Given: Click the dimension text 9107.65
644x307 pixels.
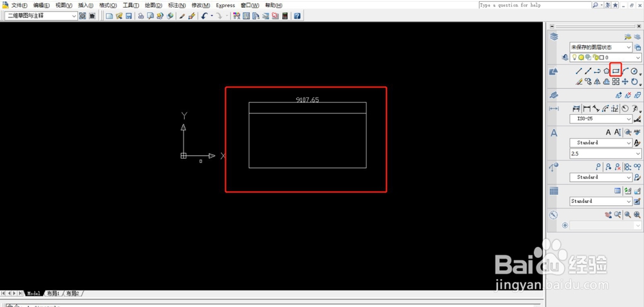Looking at the screenshot, I should 307,99.
